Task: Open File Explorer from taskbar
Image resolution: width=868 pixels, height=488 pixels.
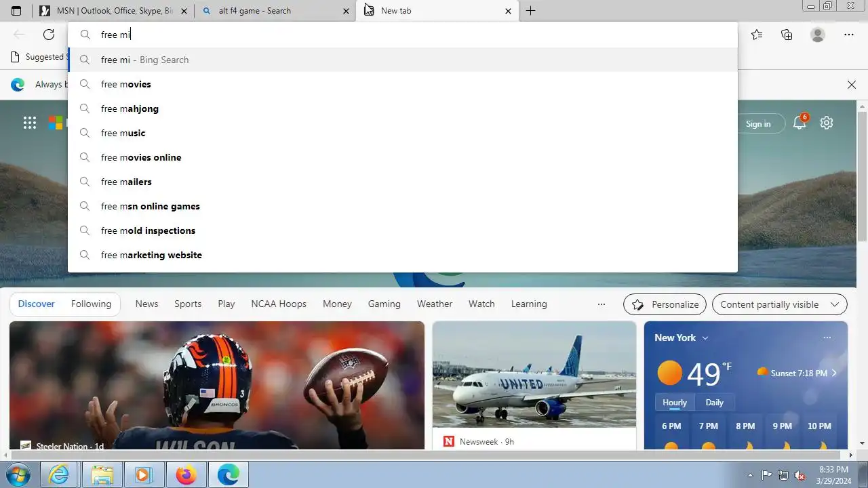Action: [102, 475]
